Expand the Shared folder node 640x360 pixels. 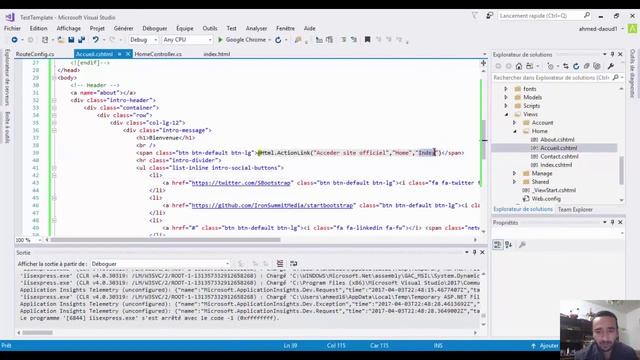click(514, 182)
